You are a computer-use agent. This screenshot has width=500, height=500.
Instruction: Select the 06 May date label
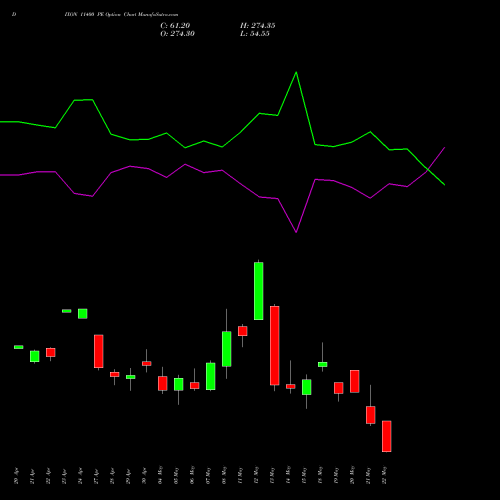[193, 475]
